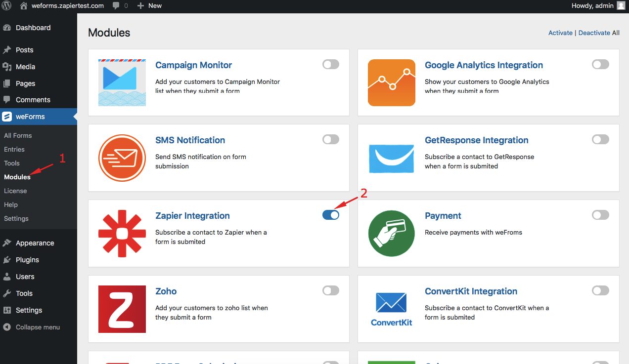The height and width of the screenshot is (364, 629).
Task: Click weforms.zapiertest.com site name in admin bar
Action: (68, 6)
